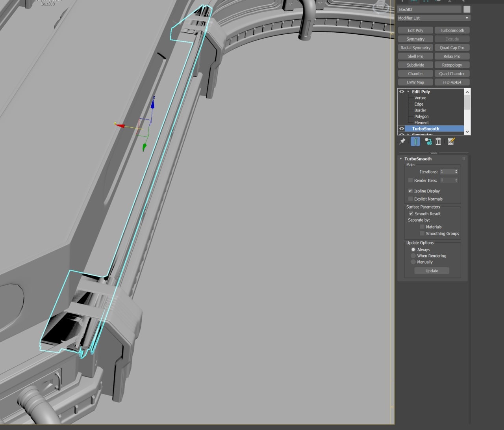
Task: Select Polygon sub-object level in stack
Action: click(421, 117)
